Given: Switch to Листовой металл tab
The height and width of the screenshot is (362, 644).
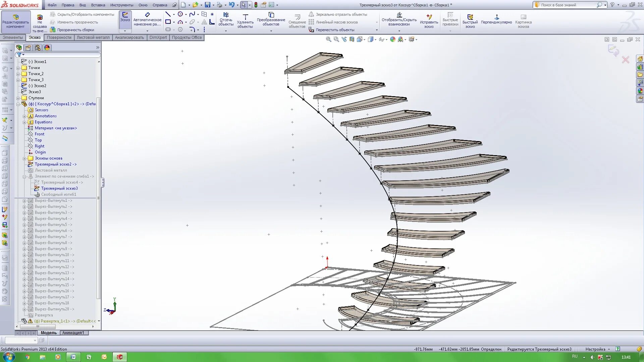Looking at the screenshot, I should (x=93, y=38).
